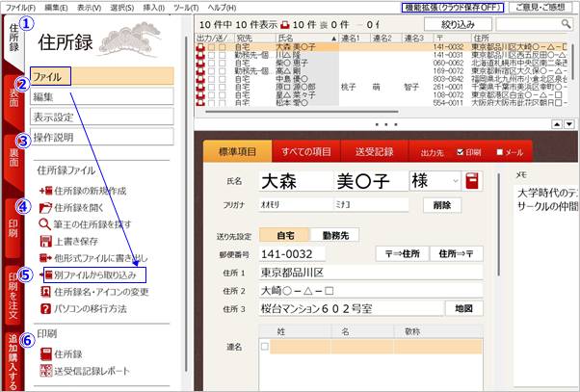580x392 pixels.
Task: Expand the list panel with up arrow
Action: pos(557,124)
